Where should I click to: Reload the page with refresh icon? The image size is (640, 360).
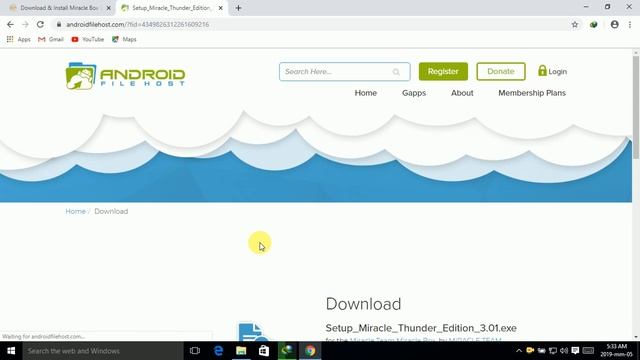[40, 24]
